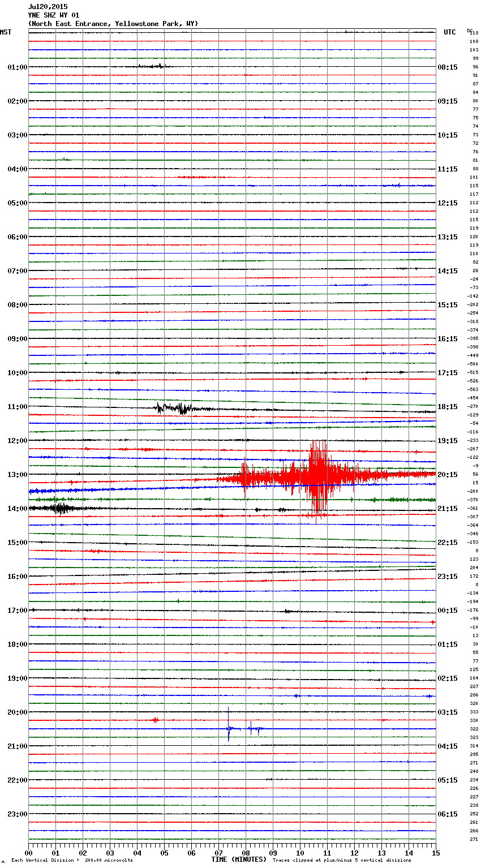The height and width of the screenshot is (868, 481).
Task: Select minute tick 03 on bottom axis
Action: (110, 853)
